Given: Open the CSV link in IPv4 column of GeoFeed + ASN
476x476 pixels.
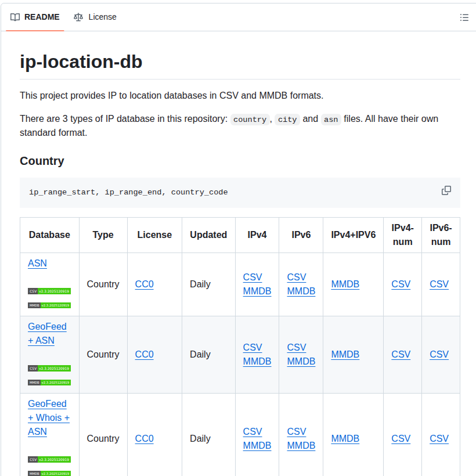Looking at the screenshot, I should coord(253,347).
